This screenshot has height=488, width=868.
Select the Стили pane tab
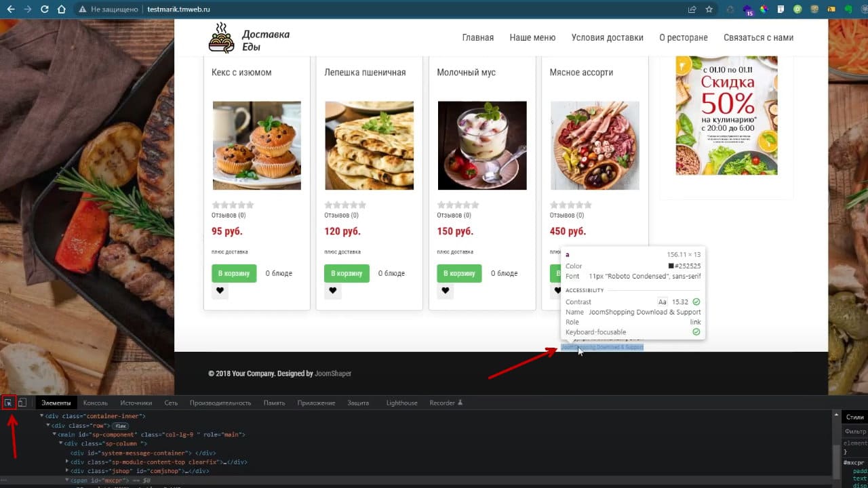coord(854,417)
